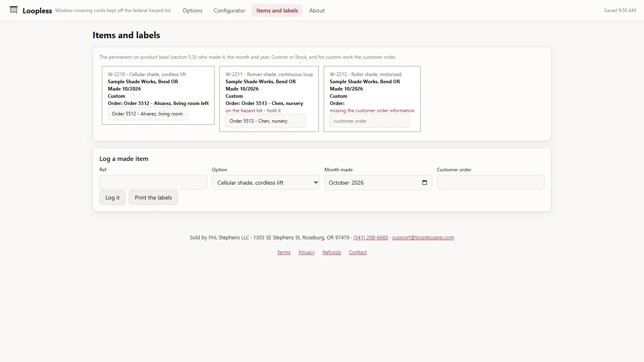The height and width of the screenshot is (362, 644).
Task: Select the Items and labels tab
Action: click(277, 10)
